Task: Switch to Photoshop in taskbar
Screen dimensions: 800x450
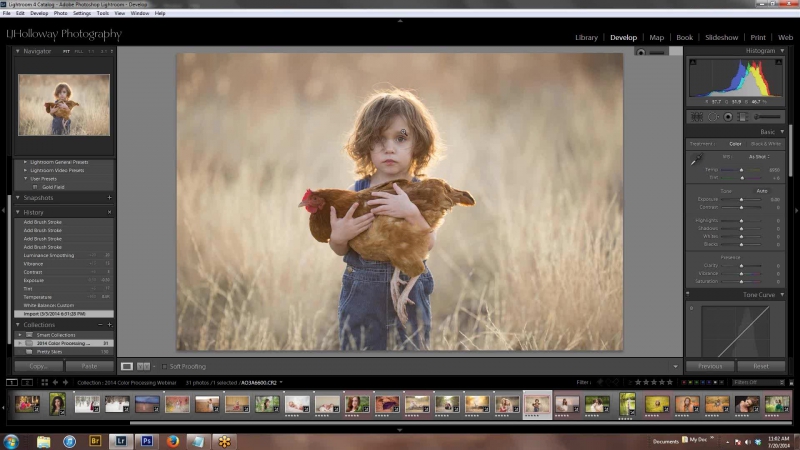Action: [147, 441]
